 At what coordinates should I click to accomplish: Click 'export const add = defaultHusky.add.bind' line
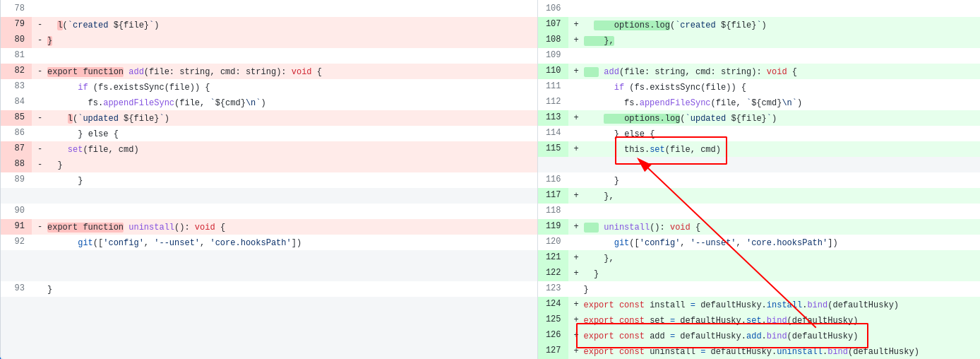(721, 336)
